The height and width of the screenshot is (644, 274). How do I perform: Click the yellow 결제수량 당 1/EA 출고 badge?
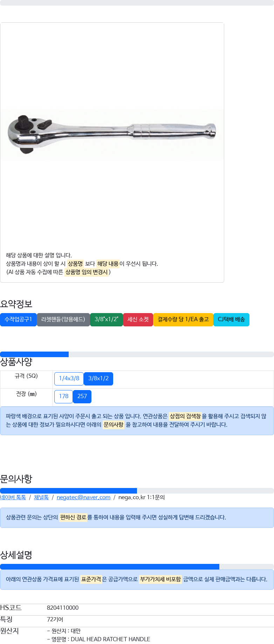(x=183, y=319)
